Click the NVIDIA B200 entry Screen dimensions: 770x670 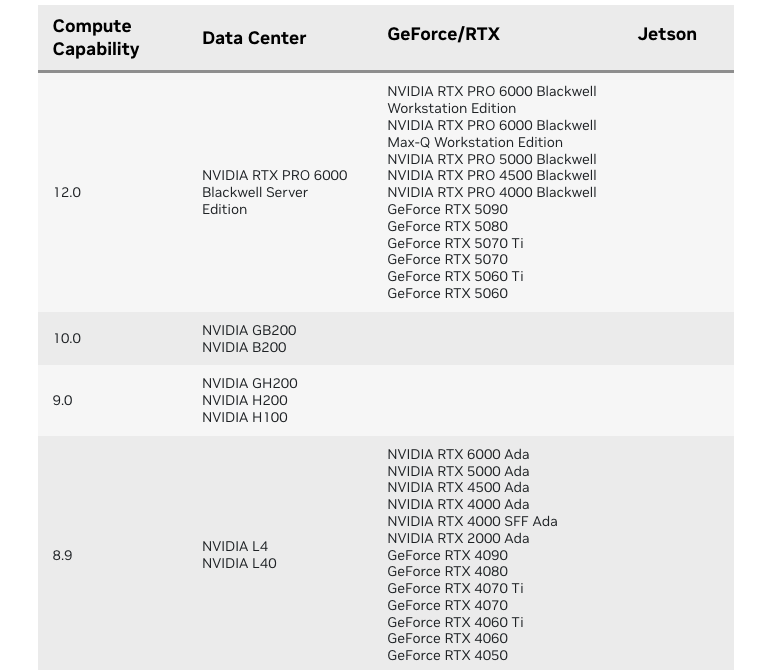[244, 347]
